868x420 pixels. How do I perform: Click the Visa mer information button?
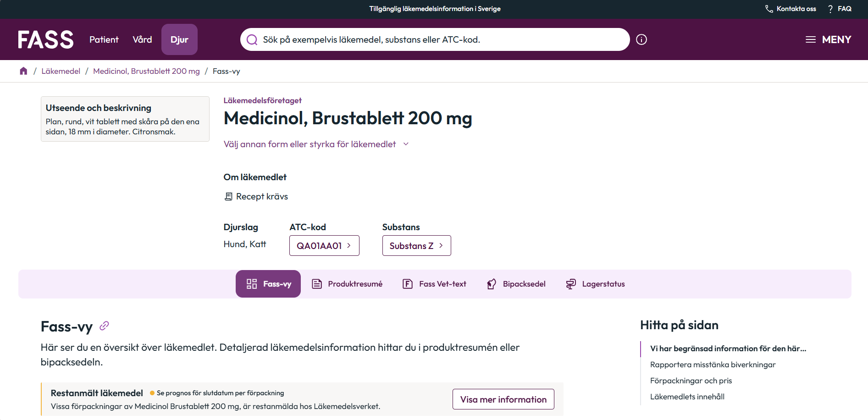(x=503, y=399)
